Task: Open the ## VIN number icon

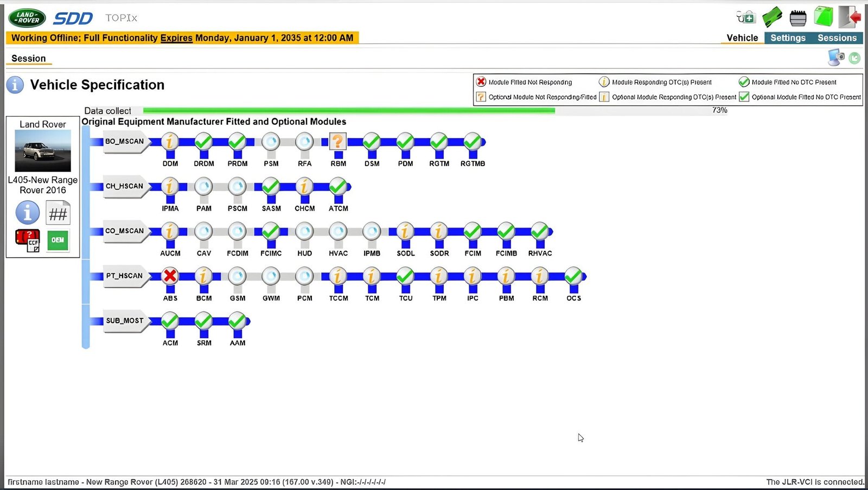Action: (x=58, y=213)
